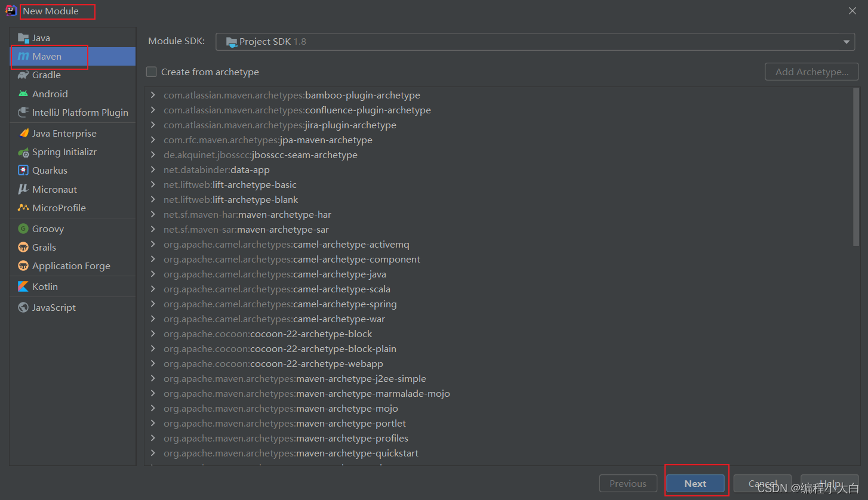
Task: Click the Next button
Action: [695, 483]
